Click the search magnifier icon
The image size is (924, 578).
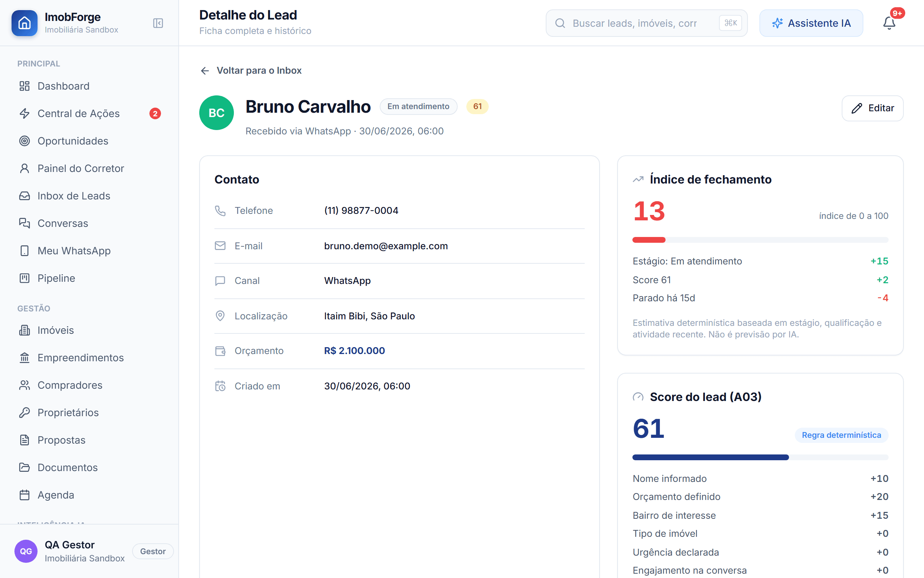tap(560, 23)
